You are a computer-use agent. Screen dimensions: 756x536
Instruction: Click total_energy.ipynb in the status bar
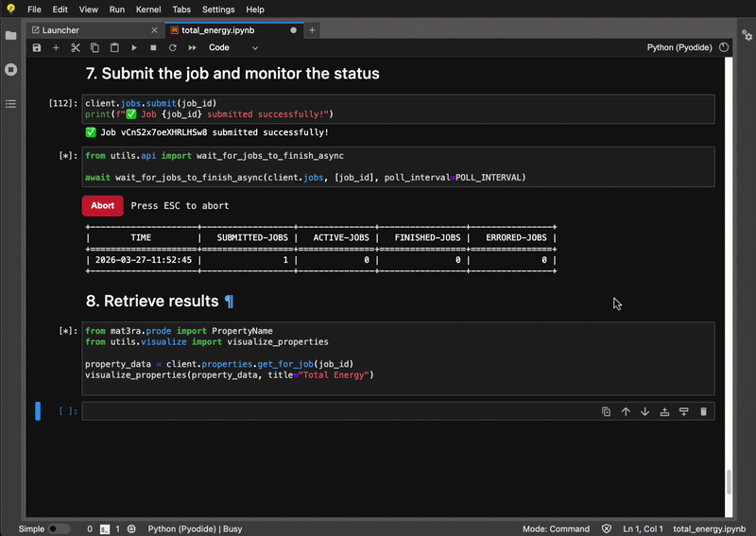tap(709, 528)
